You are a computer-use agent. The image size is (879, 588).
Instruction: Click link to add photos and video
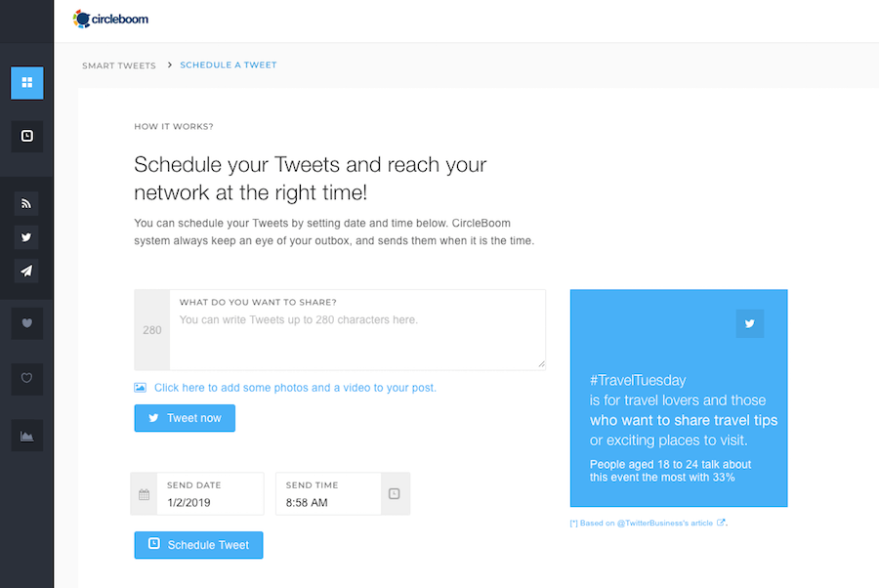pyautogui.click(x=295, y=388)
